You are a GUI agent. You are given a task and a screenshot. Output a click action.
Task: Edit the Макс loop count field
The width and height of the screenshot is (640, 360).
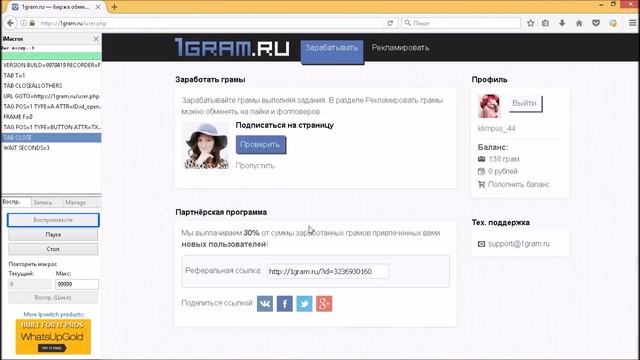77,284
